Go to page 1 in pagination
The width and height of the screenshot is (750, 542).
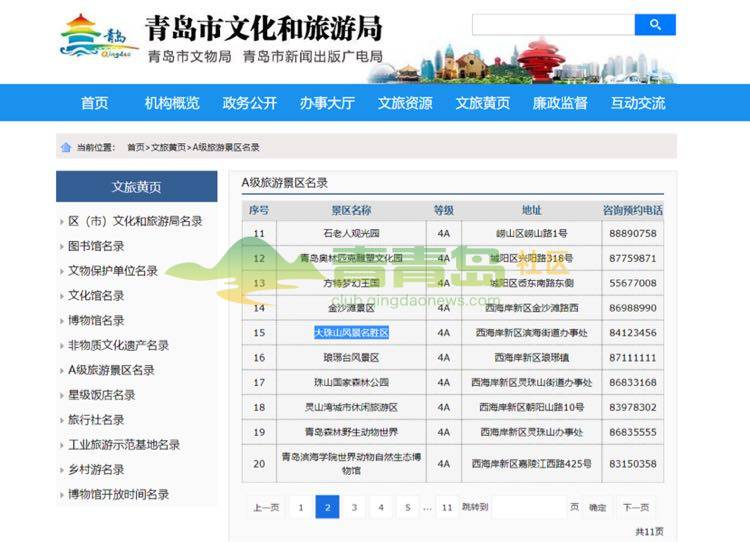click(301, 507)
